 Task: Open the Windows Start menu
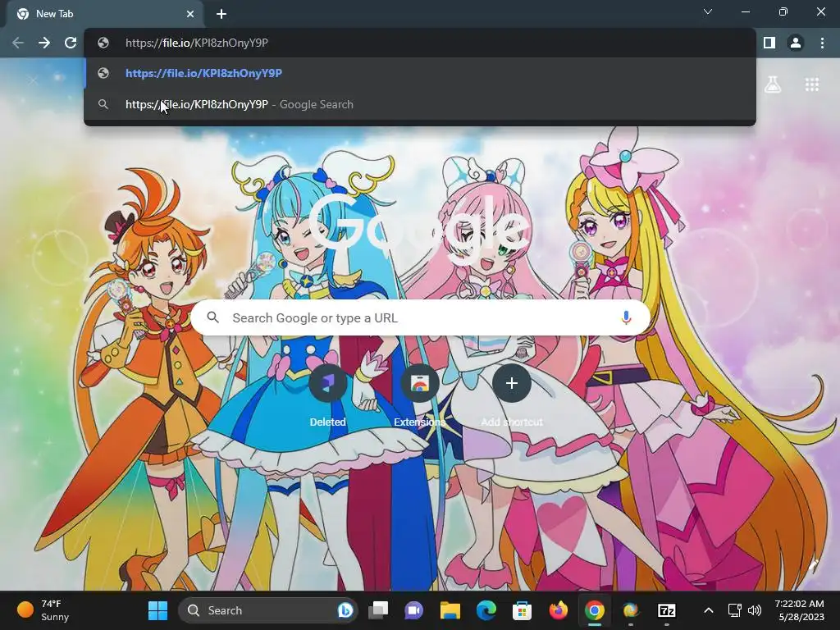tap(157, 610)
